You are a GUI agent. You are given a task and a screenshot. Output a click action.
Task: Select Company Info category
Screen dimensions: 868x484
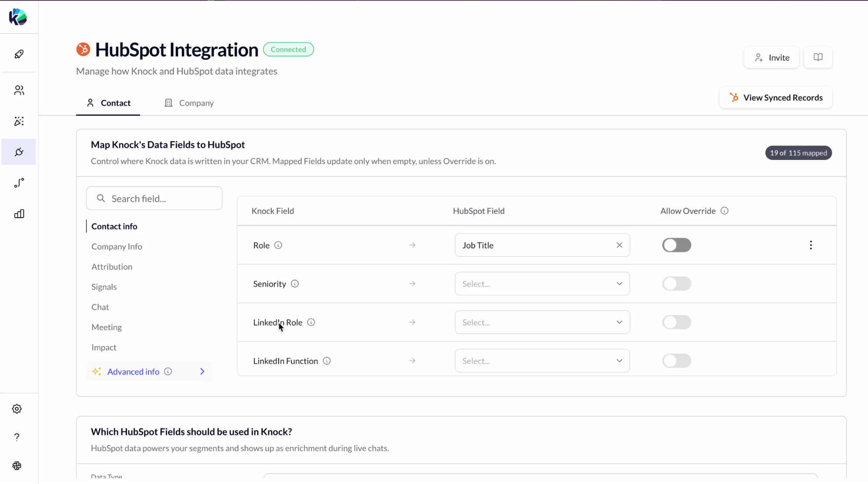coord(117,246)
